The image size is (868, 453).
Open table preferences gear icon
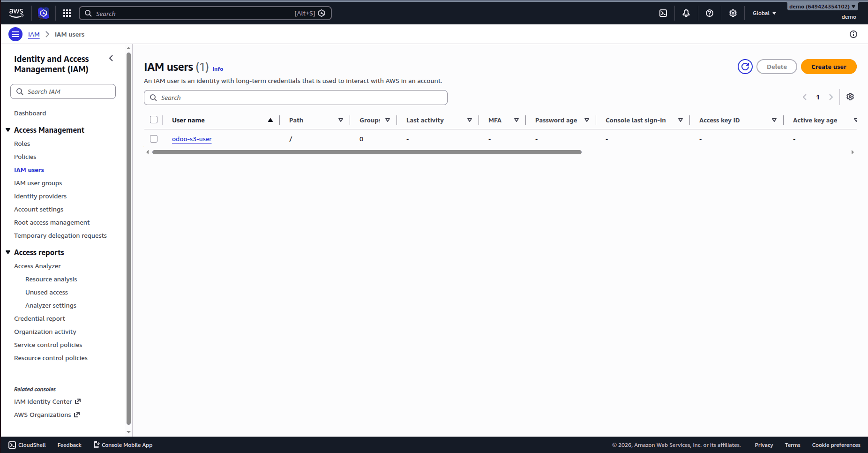[850, 97]
